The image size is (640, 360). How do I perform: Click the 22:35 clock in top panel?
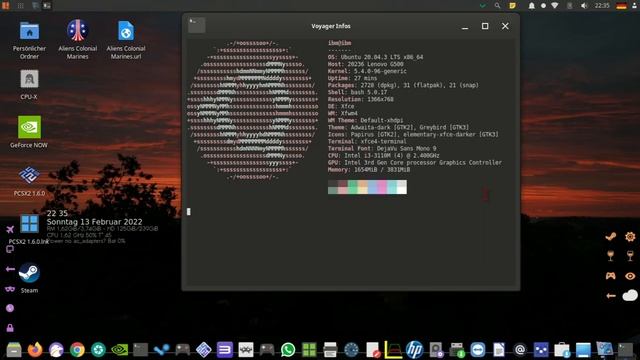pos(602,6)
